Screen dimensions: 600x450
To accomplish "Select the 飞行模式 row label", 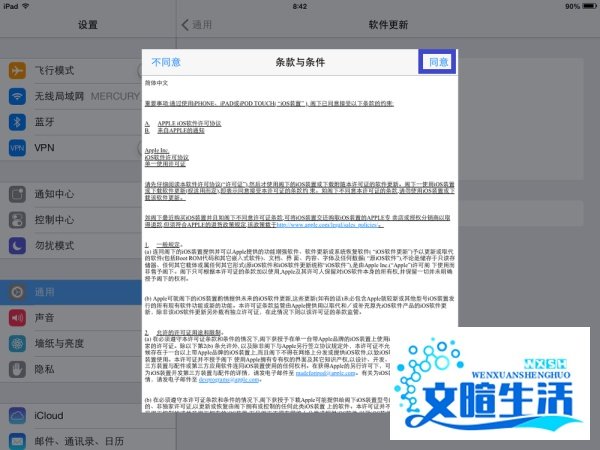I will (54, 70).
